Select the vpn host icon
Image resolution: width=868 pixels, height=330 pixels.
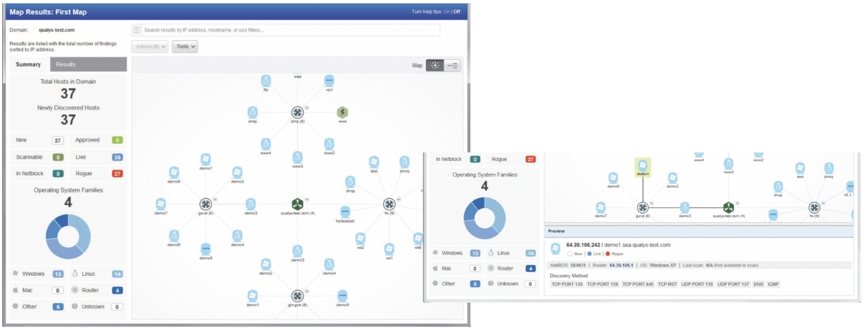coord(329,81)
